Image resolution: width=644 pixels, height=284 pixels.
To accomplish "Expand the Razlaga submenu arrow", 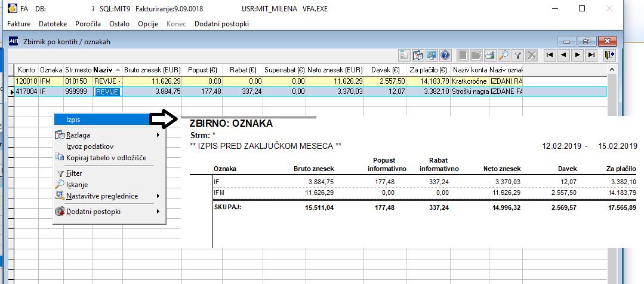I will click(158, 135).
